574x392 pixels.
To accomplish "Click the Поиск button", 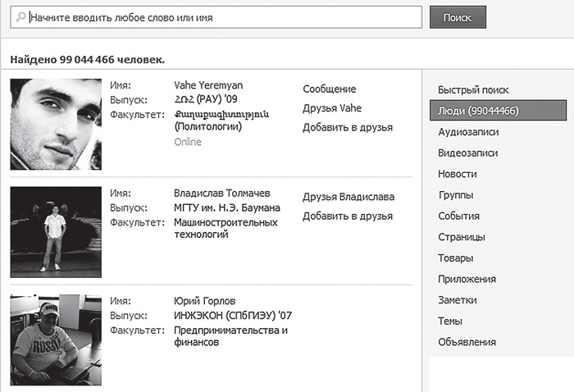I will coord(458,17).
